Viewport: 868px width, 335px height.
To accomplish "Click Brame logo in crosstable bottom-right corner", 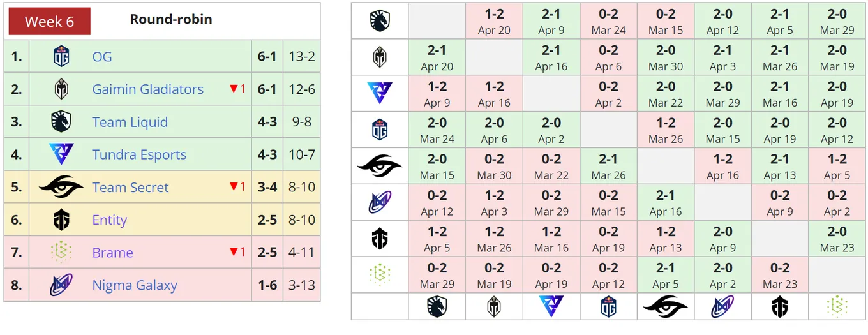I will pyautogui.click(x=837, y=307).
